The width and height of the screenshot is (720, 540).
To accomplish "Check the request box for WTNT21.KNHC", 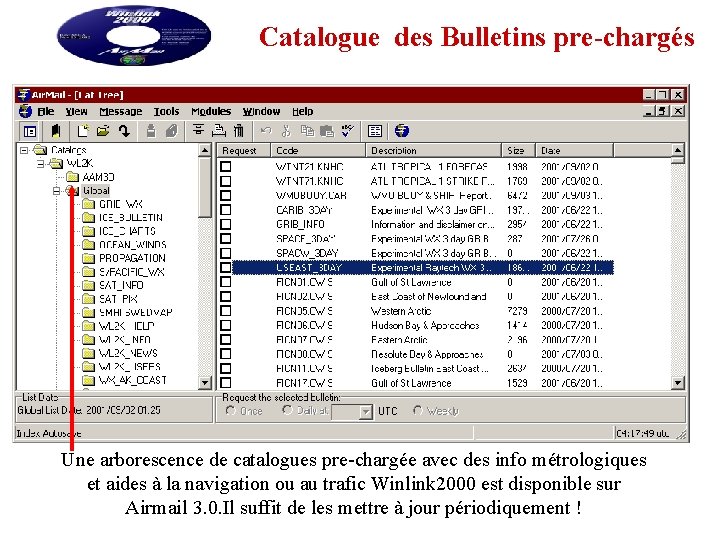I will [x=225, y=166].
